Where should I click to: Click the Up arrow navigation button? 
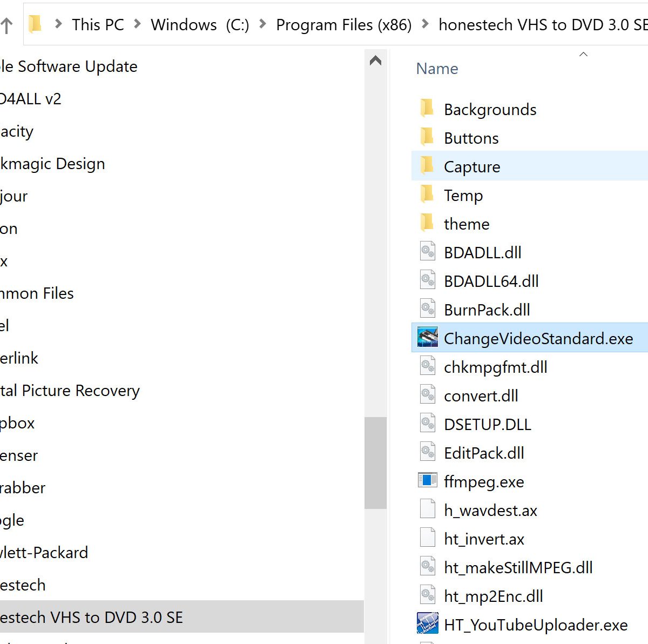point(6,25)
